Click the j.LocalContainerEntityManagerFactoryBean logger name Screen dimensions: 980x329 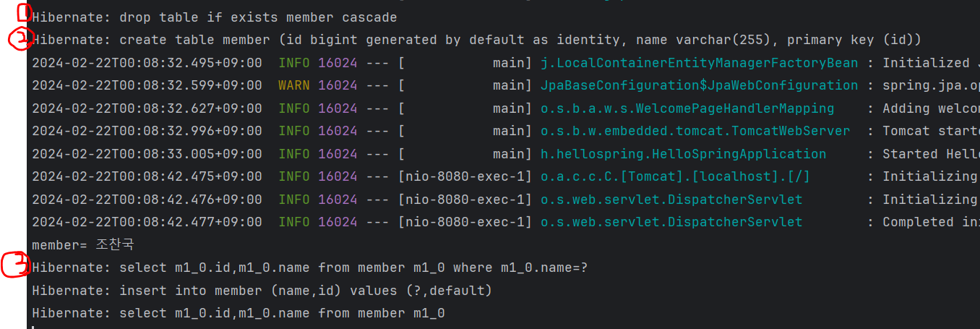click(x=700, y=63)
